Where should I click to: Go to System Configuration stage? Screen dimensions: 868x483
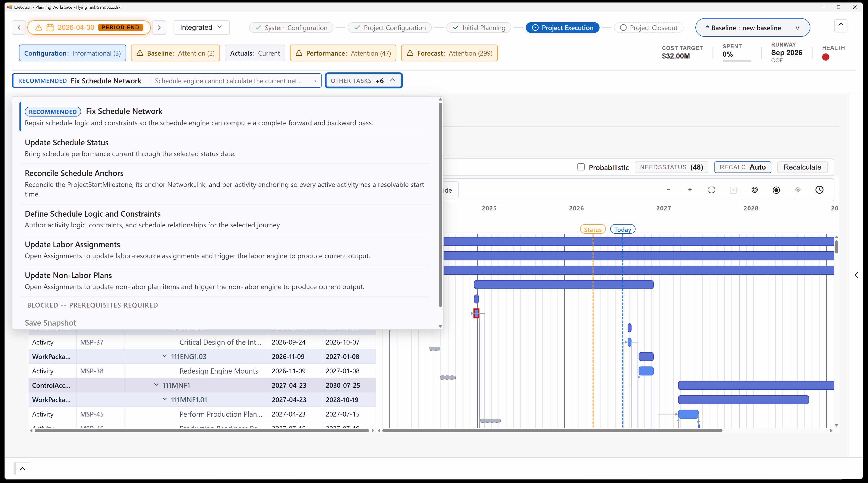click(x=291, y=28)
